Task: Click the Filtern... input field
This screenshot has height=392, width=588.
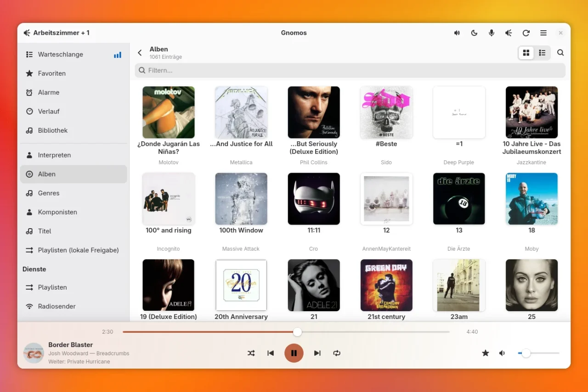Action: coord(350,70)
